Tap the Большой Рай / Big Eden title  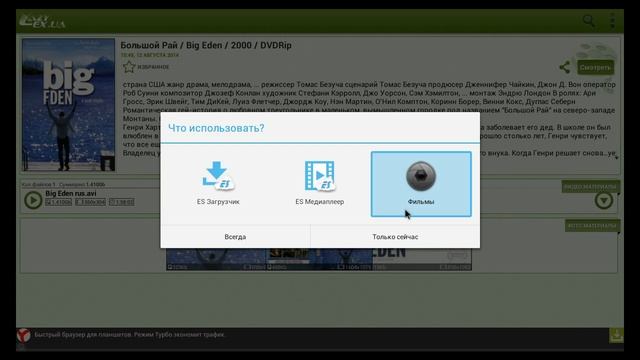(206, 45)
